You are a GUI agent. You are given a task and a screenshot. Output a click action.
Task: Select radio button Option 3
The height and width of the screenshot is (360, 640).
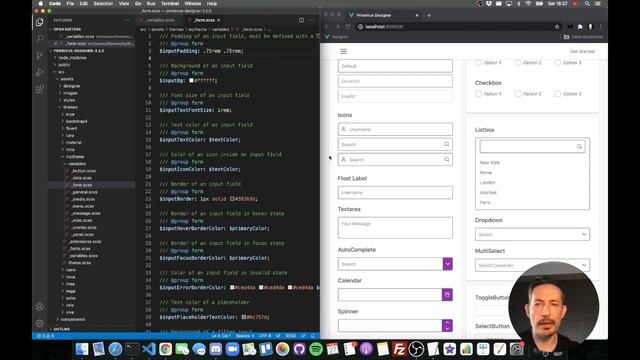558,63
